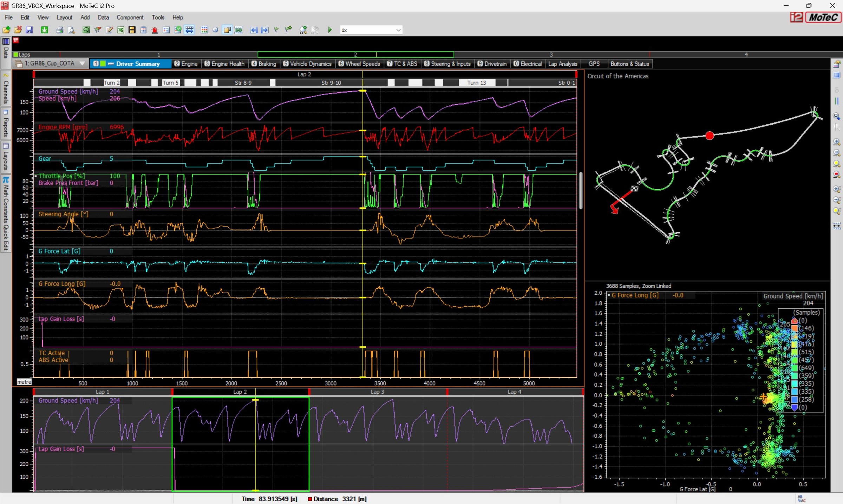843x504 pixels.
Task: Toggle the overlay mode icon
Action: point(227,30)
